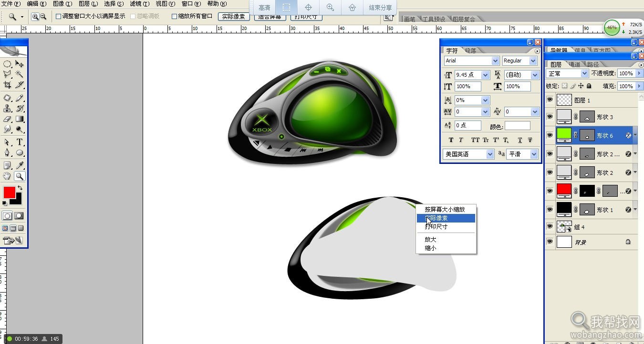Image resolution: width=644 pixels, height=344 pixels.
Task: Choose the Pen tool
Action: click(8, 152)
